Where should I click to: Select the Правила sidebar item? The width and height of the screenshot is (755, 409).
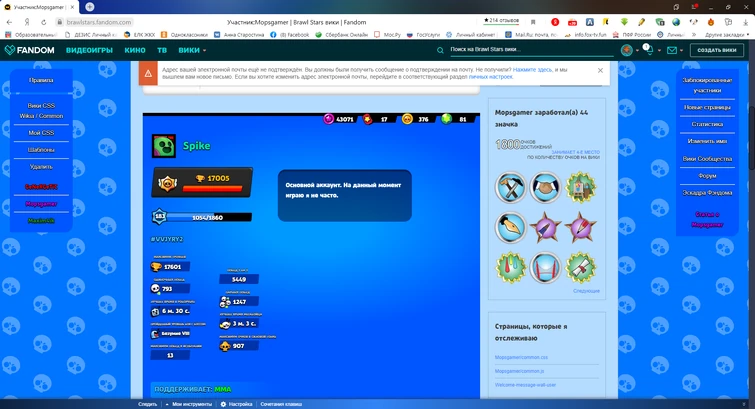[x=41, y=80]
